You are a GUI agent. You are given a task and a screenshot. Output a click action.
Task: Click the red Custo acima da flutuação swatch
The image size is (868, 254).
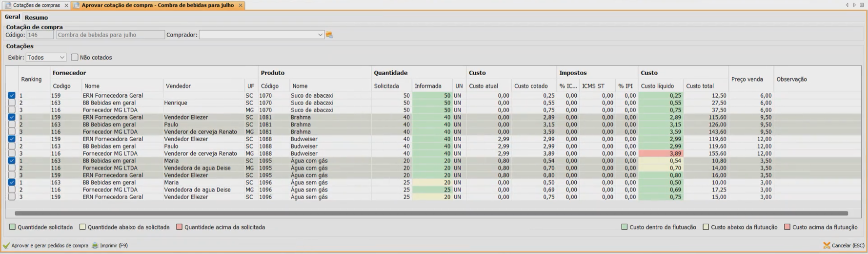(x=787, y=227)
